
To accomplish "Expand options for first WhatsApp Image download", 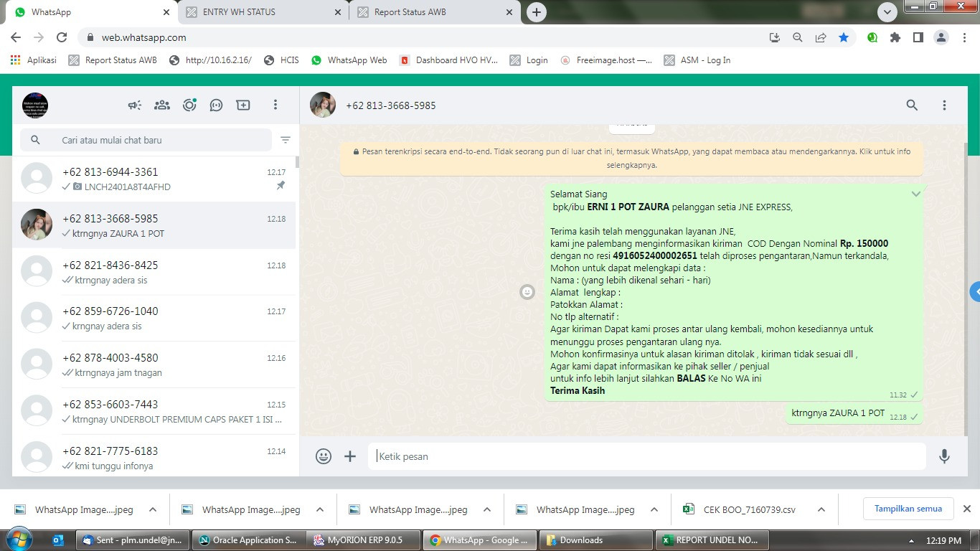I will click(x=153, y=509).
